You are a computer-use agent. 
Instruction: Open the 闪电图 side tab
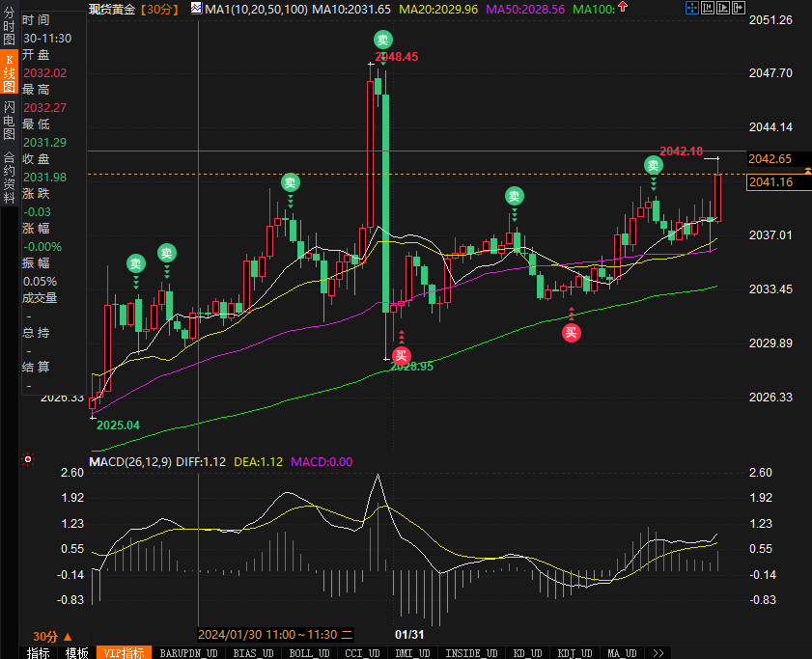click(9, 121)
